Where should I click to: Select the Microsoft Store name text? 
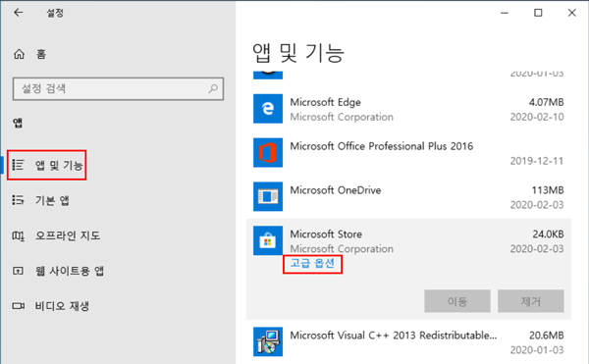coord(326,234)
